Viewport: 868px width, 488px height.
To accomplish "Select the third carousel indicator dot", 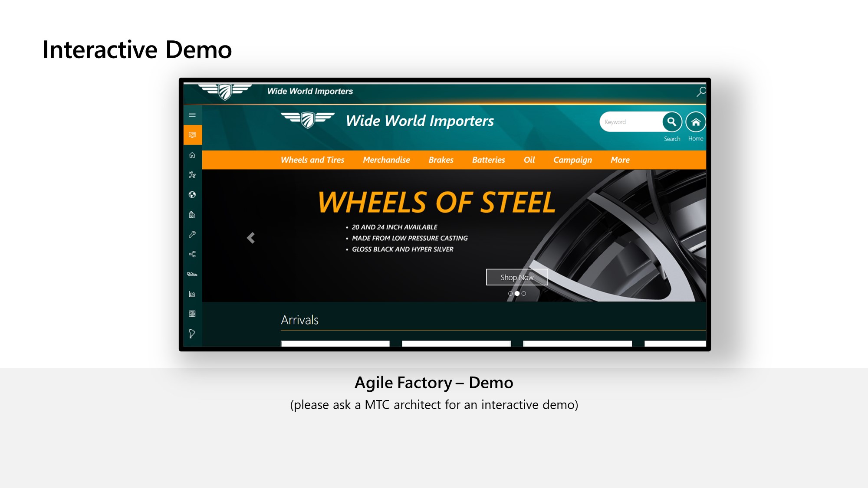I will tap(524, 294).
